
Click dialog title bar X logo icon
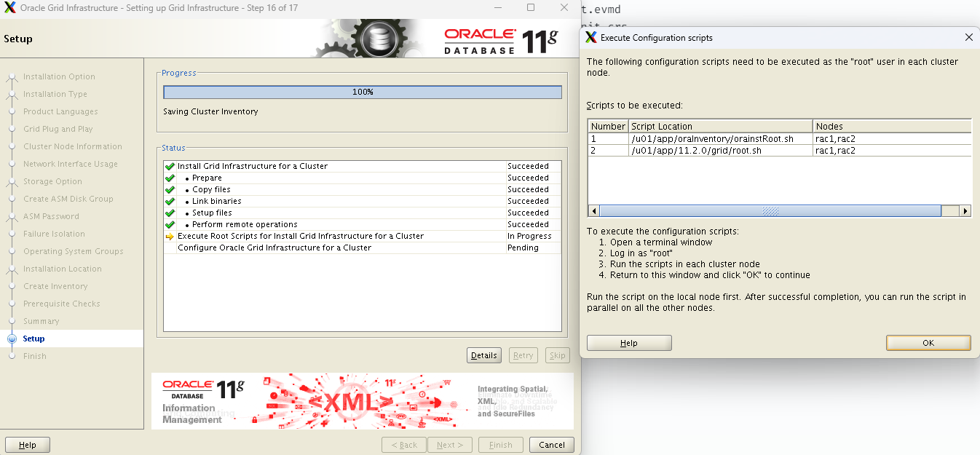click(x=591, y=37)
